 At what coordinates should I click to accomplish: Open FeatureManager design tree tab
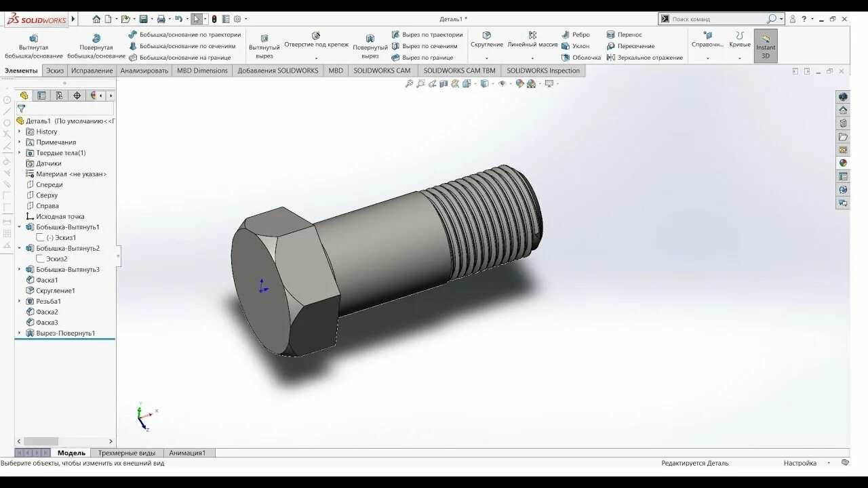click(x=24, y=96)
